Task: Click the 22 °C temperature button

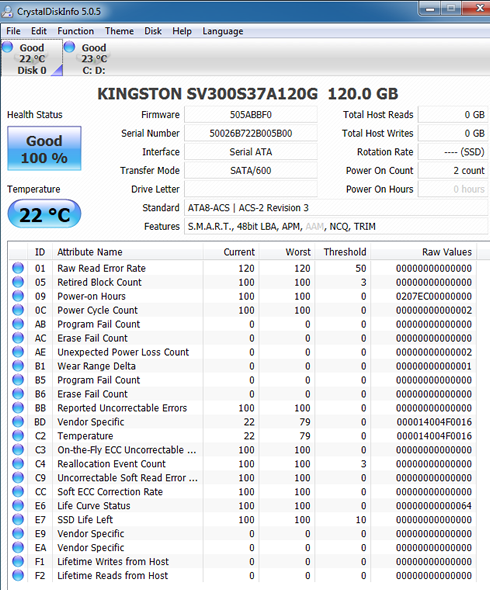Action: click(44, 214)
